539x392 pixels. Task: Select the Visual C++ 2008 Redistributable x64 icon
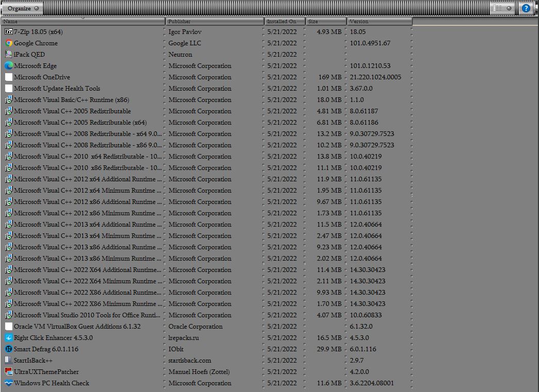(9, 133)
